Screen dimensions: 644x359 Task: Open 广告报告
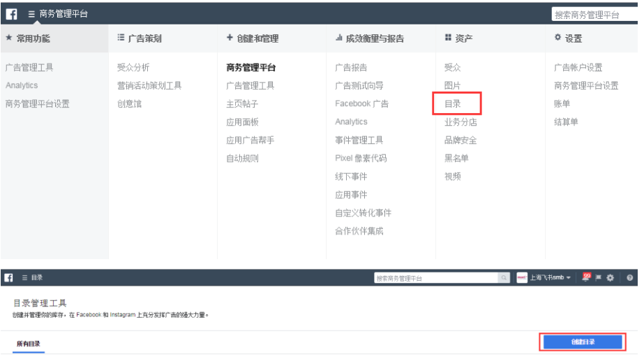point(351,68)
